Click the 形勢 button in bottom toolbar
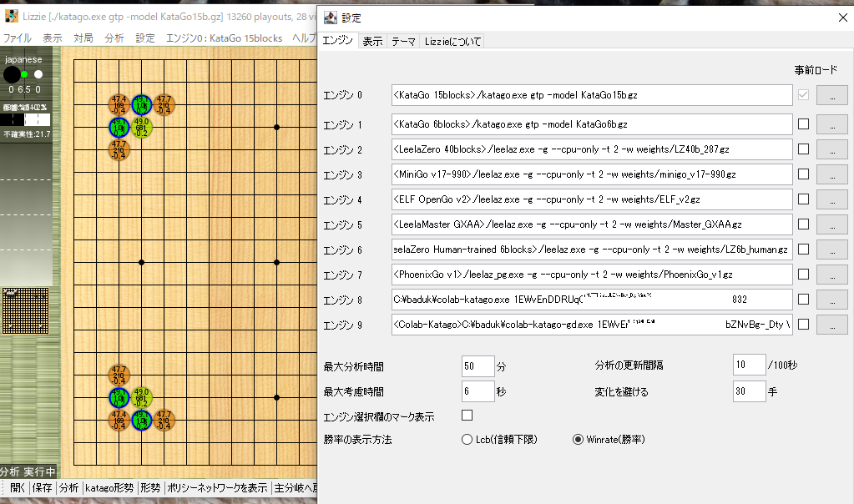 click(x=149, y=487)
